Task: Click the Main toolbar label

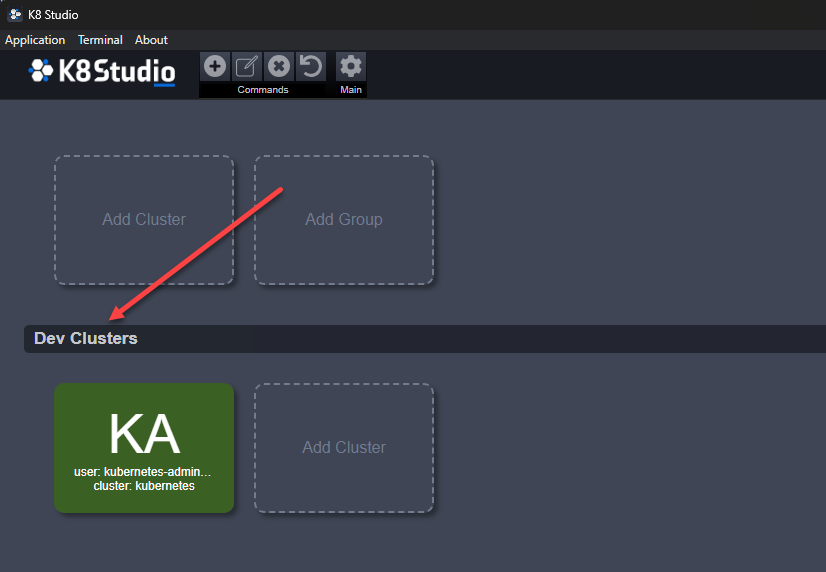Action: pyautogui.click(x=351, y=90)
